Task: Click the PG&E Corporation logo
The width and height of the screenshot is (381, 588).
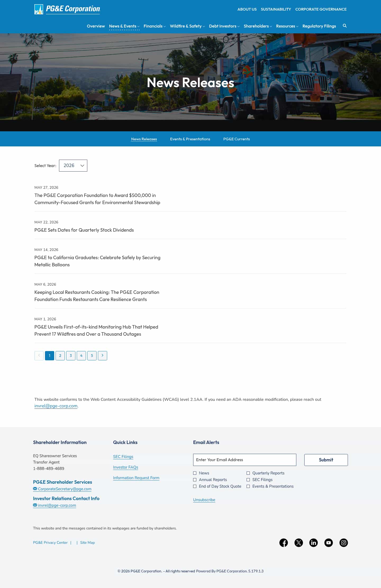Action: point(67,9)
